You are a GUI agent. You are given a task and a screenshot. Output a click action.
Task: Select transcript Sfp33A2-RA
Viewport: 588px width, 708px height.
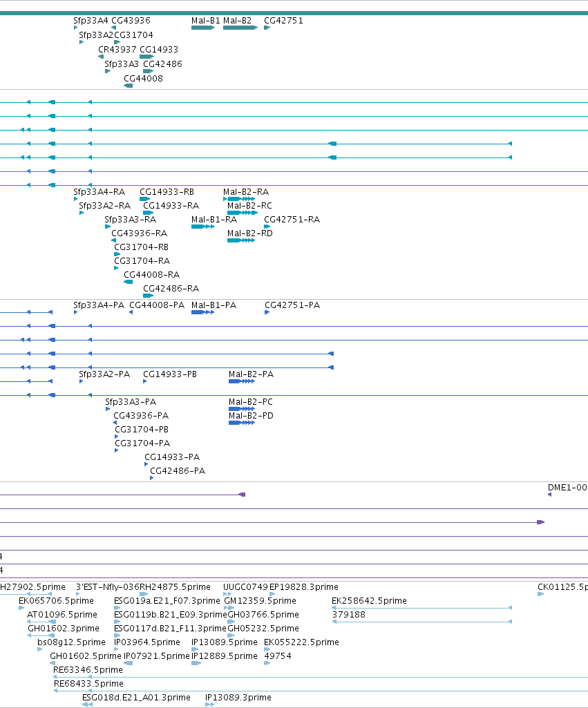tap(105, 206)
